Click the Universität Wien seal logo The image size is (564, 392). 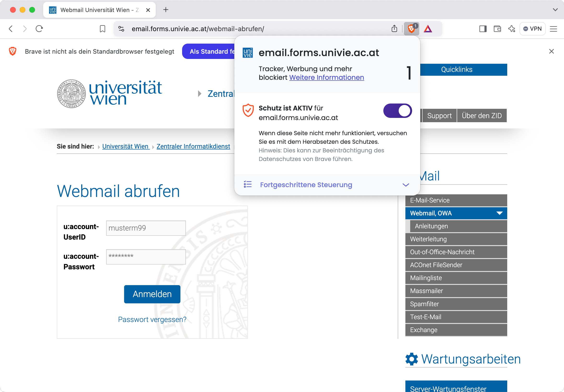pos(71,94)
